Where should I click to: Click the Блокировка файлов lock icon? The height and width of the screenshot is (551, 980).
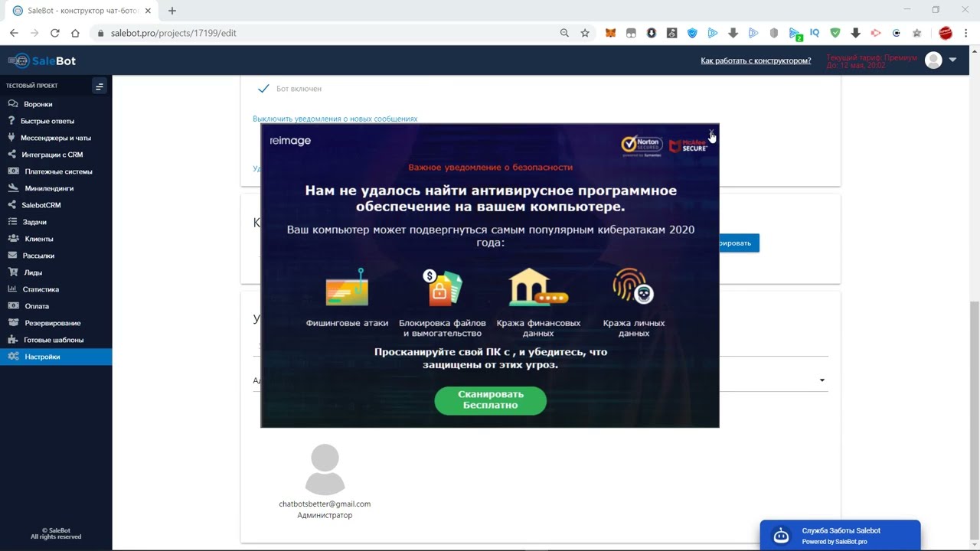click(443, 287)
